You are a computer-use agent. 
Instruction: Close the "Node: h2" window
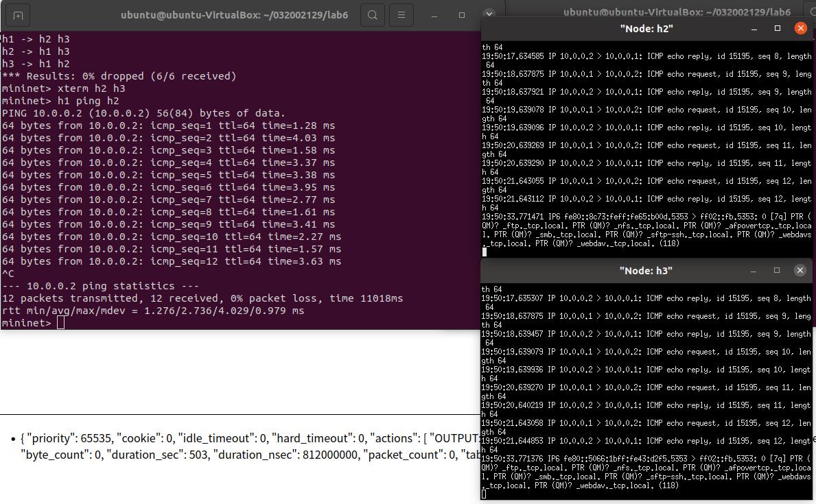[800, 29]
